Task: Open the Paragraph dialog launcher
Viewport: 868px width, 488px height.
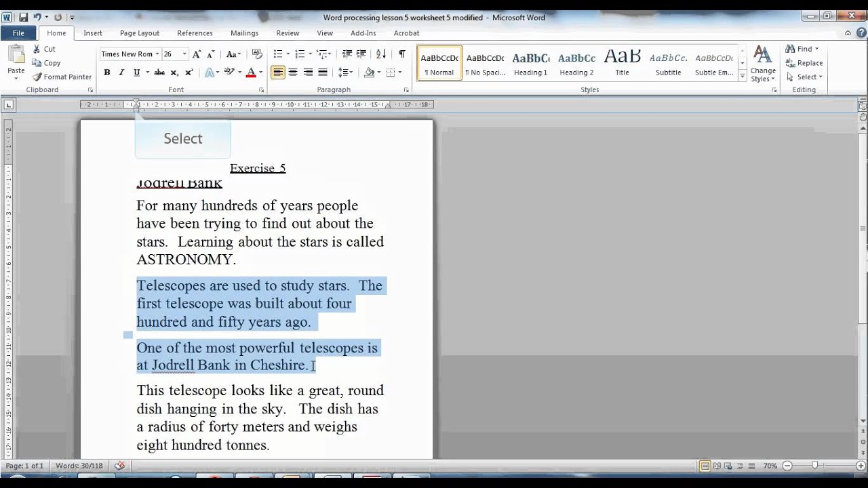Action: click(406, 89)
